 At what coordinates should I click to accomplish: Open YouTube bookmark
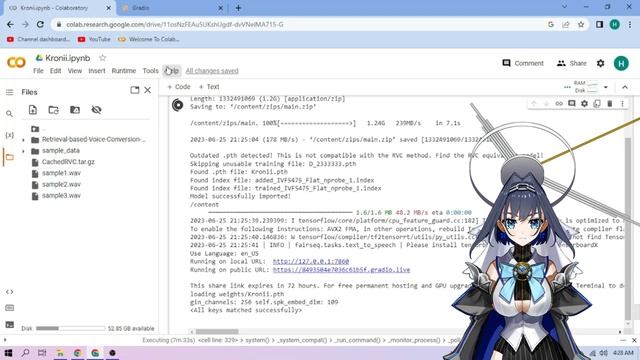(x=94, y=39)
